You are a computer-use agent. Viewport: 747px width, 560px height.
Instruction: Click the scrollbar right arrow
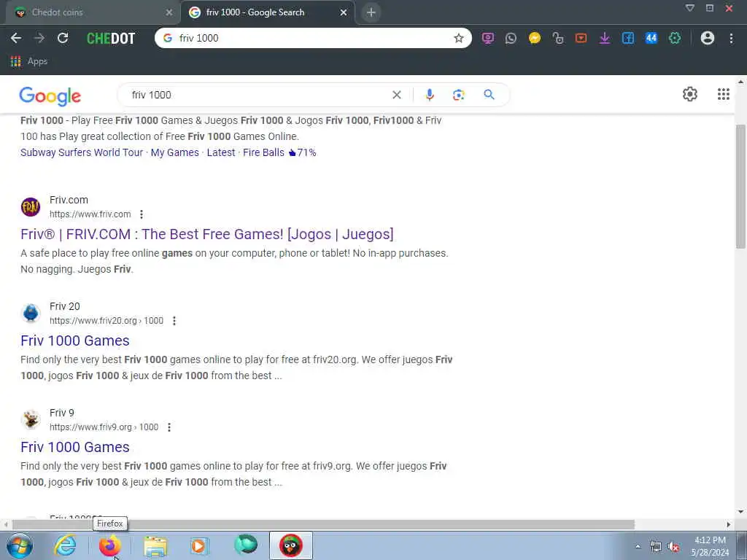[x=729, y=524]
